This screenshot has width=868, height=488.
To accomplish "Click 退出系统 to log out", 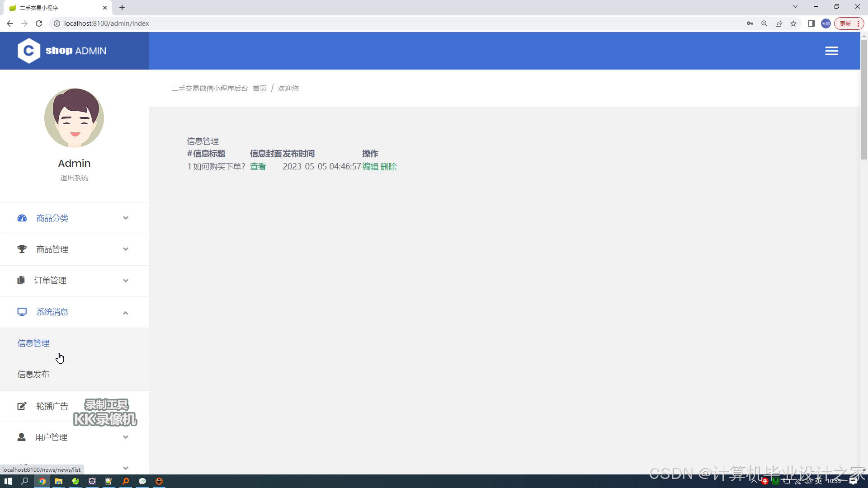I will [x=74, y=178].
